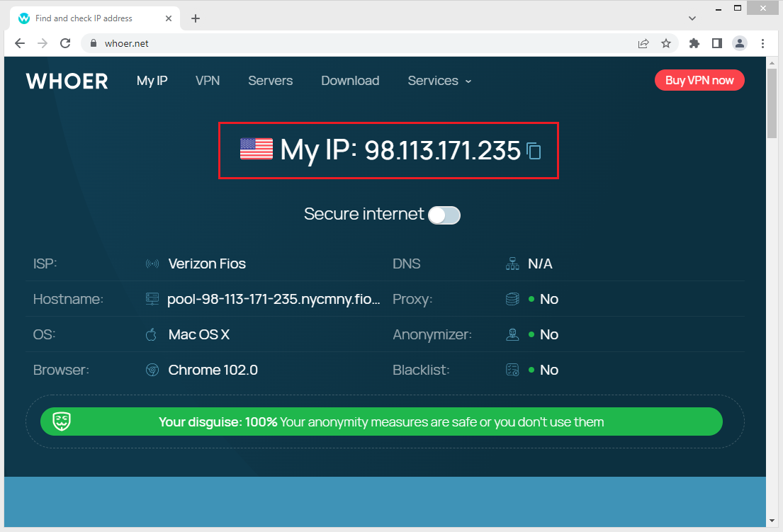
Task: Toggle the browser side panel icon
Action: (717, 43)
